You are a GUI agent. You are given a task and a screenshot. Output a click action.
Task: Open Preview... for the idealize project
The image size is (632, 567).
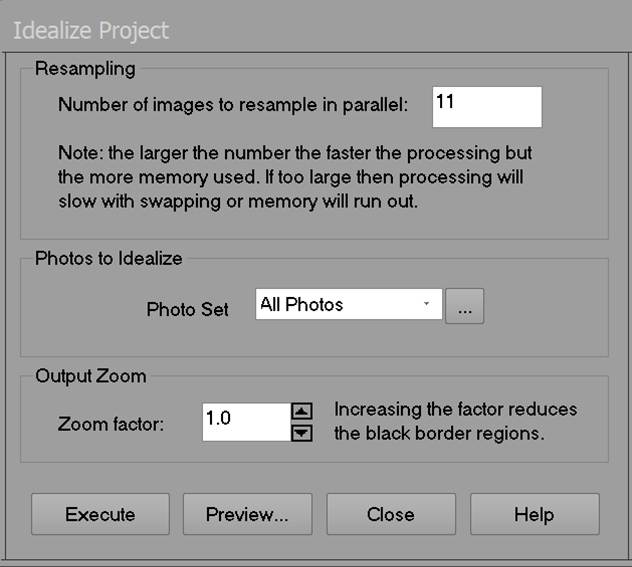point(247,514)
